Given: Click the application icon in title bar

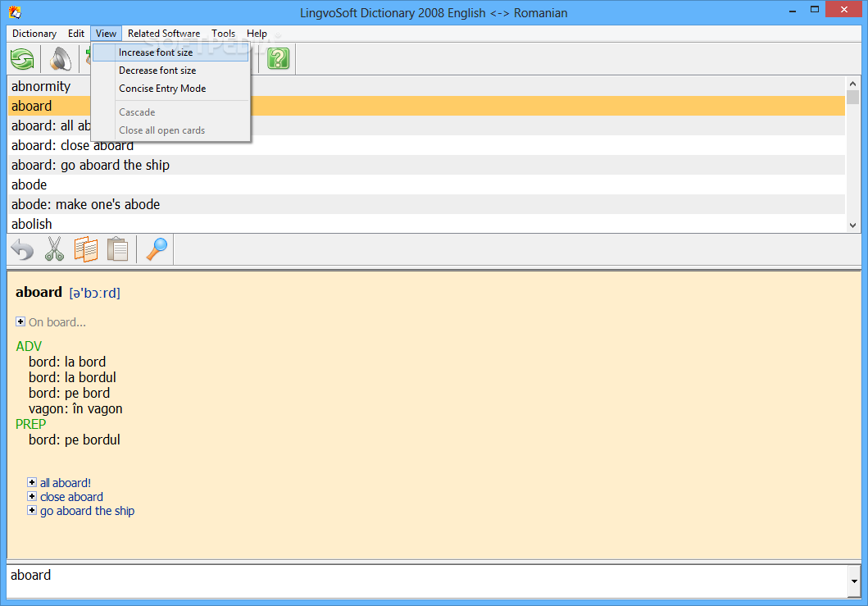Looking at the screenshot, I should (x=15, y=11).
